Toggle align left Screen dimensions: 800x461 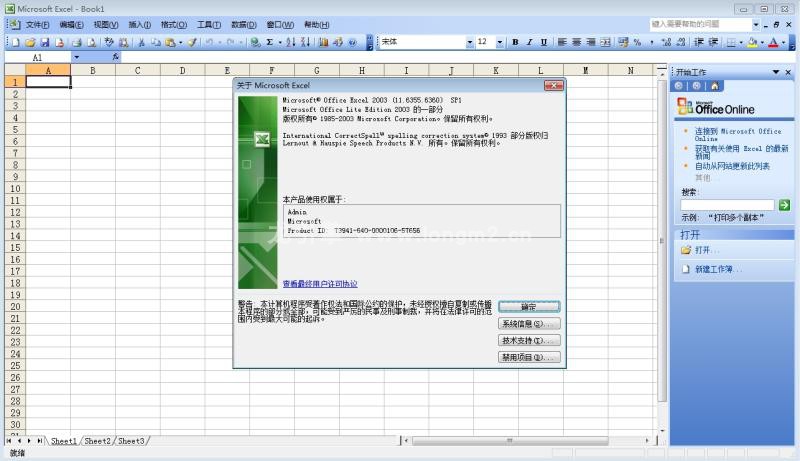[x=562, y=42]
